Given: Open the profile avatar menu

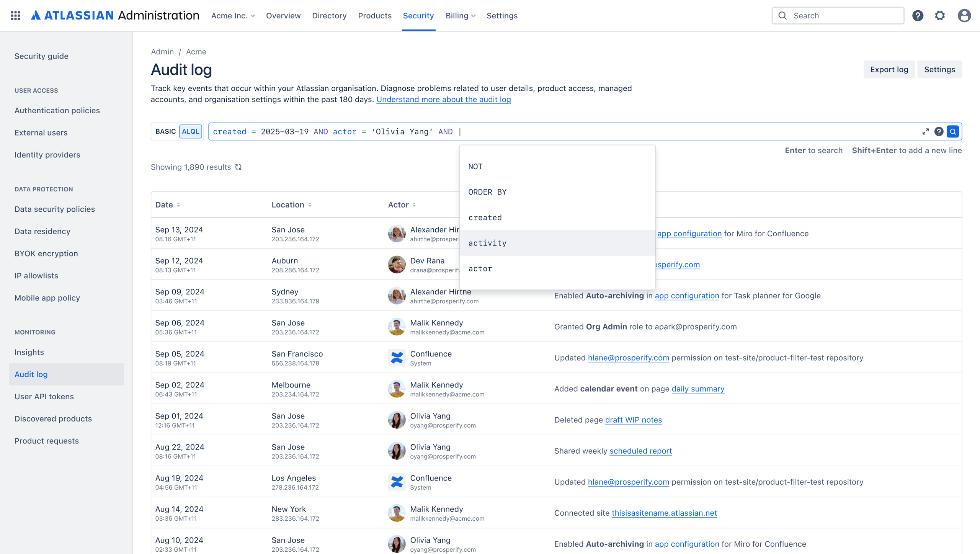Looking at the screenshot, I should coord(964,16).
